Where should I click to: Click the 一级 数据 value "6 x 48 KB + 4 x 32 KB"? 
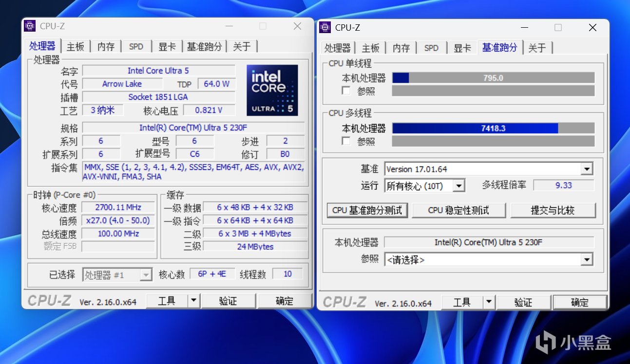click(x=255, y=207)
